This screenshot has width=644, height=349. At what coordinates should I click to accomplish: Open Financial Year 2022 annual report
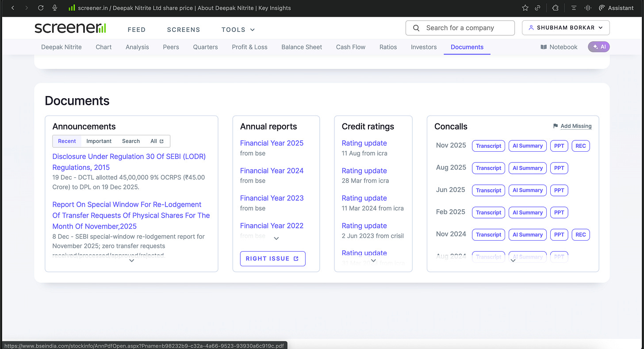pos(272,226)
